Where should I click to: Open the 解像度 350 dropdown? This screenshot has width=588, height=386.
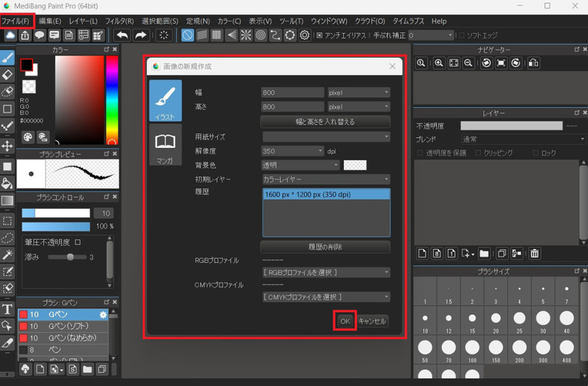[292, 151]
